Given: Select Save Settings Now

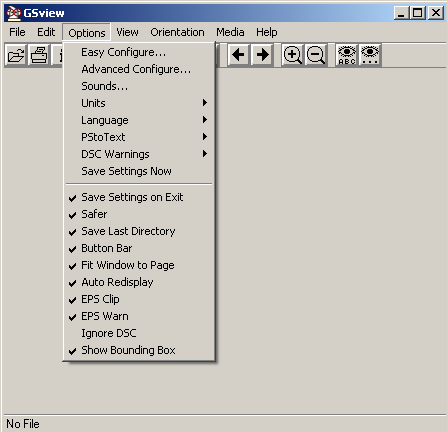Looking at the screenshot, I should pos(139,171).
